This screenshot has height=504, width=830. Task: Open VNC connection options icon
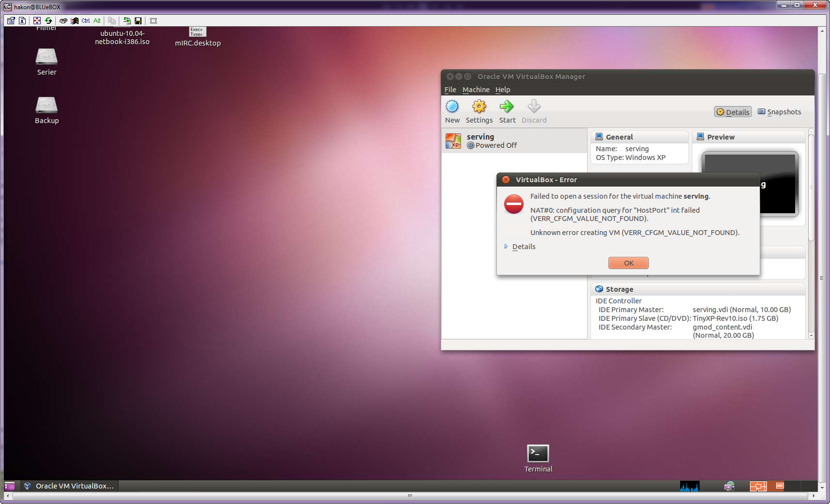[11, 20]
